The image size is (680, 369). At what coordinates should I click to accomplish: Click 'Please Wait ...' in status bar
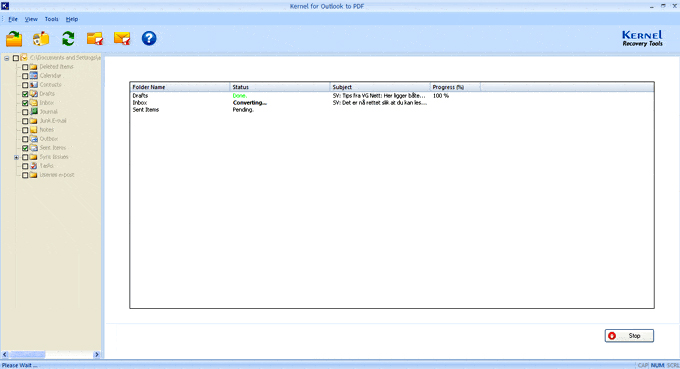[20, 365]
